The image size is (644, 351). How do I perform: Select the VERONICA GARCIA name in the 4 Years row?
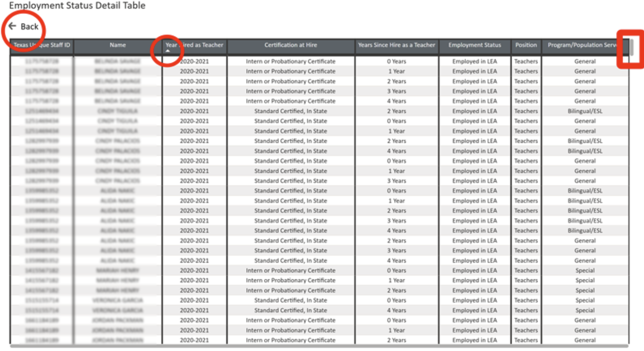tap(118, 310)
